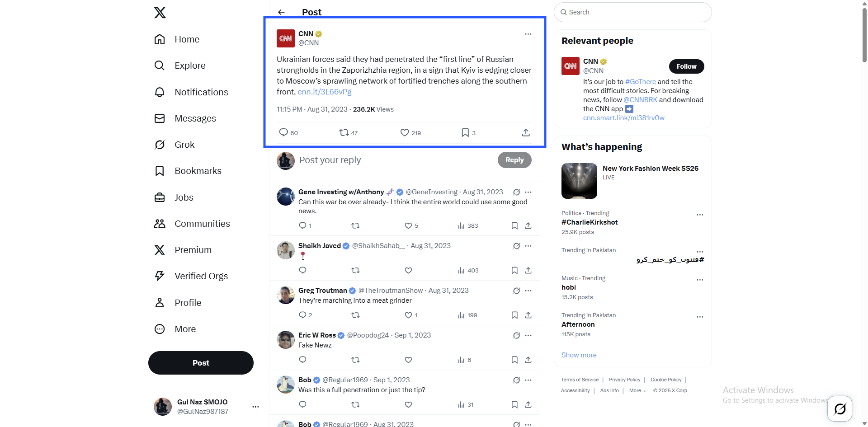Click the page vertical scrollbar
868x427 pixels.
click(864, 213)
